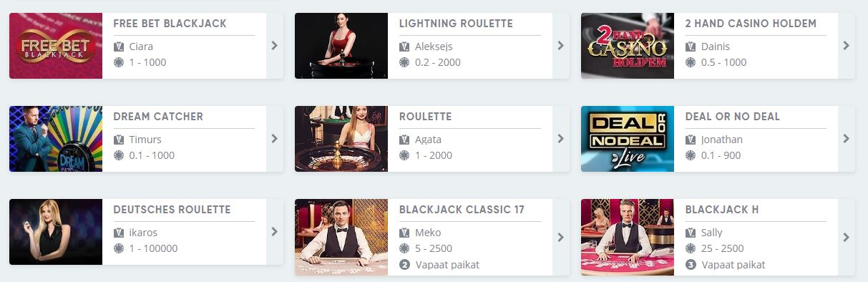Click the free seats badge showing 2
This screenshot has height=282, width=868.
click(404, 264)
